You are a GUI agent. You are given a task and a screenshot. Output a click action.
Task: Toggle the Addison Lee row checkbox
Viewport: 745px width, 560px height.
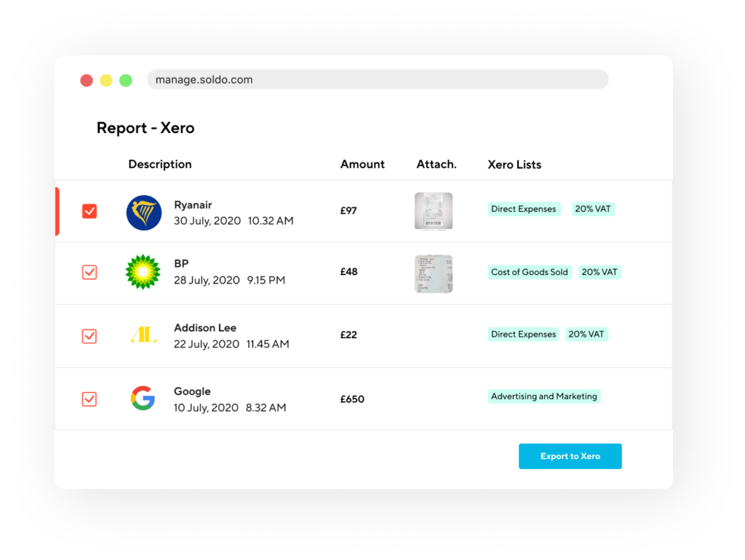pyautogui.click(x=89, y=336)
